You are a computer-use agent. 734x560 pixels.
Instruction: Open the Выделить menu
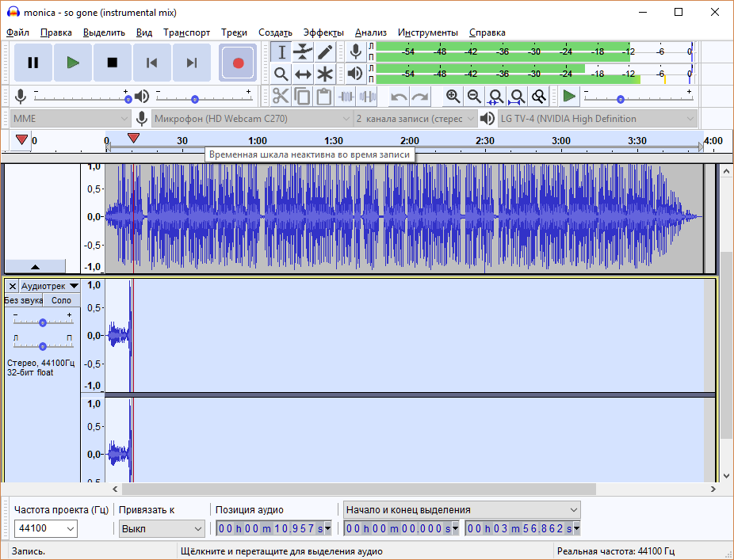pos(104,32)
